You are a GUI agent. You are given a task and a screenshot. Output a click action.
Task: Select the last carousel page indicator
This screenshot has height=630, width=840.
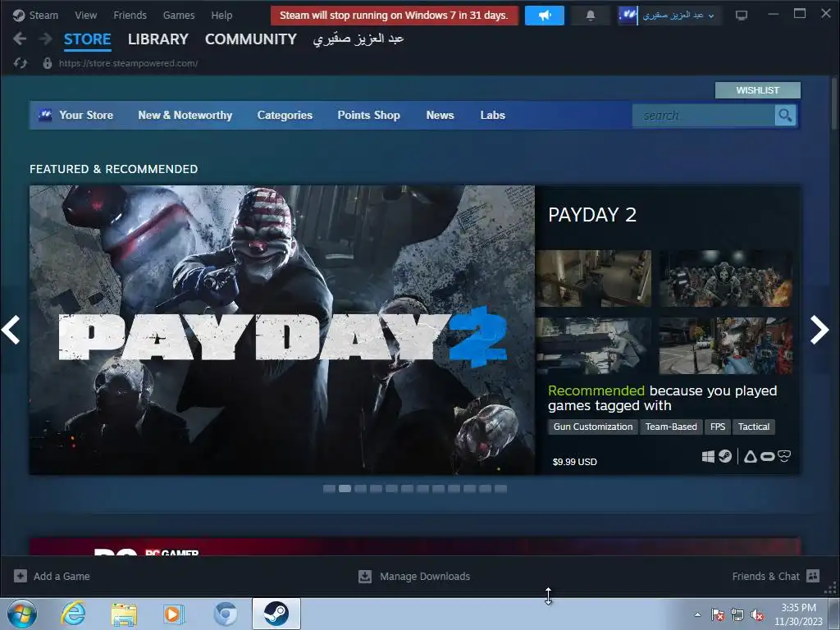(x=501, y=489)
